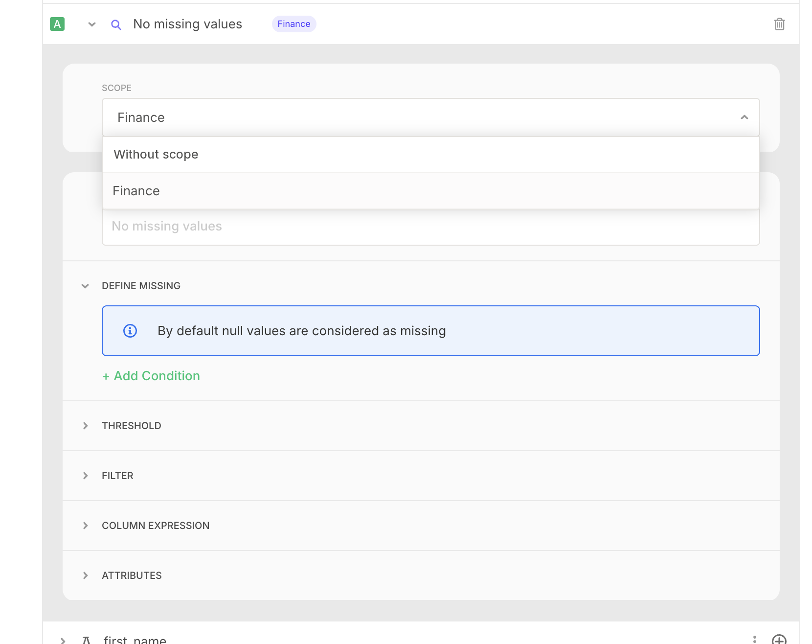Expand the first_name column row
Screen dimensions: 812x644
point(63,640)
